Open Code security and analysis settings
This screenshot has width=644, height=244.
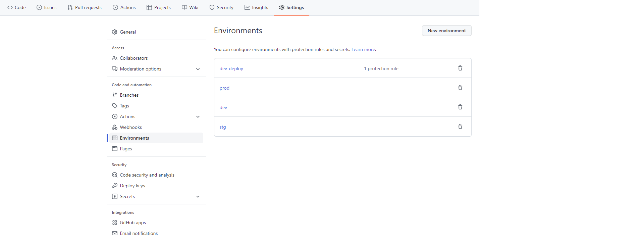147,175
